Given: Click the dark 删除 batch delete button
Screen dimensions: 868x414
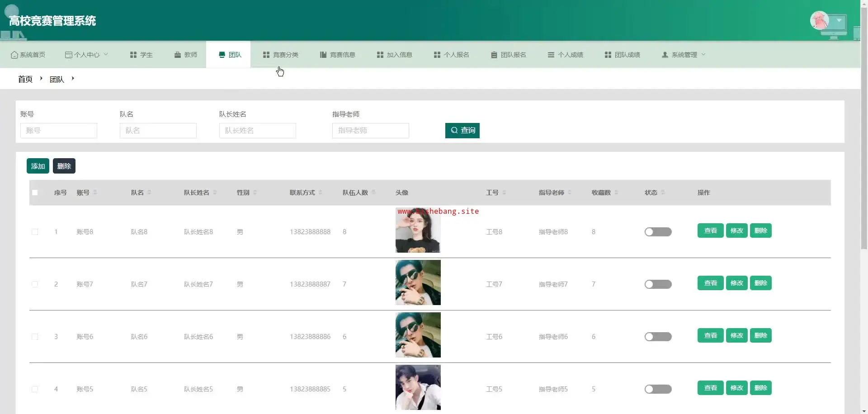Looking at the screenshot, I should click(64, 166).
